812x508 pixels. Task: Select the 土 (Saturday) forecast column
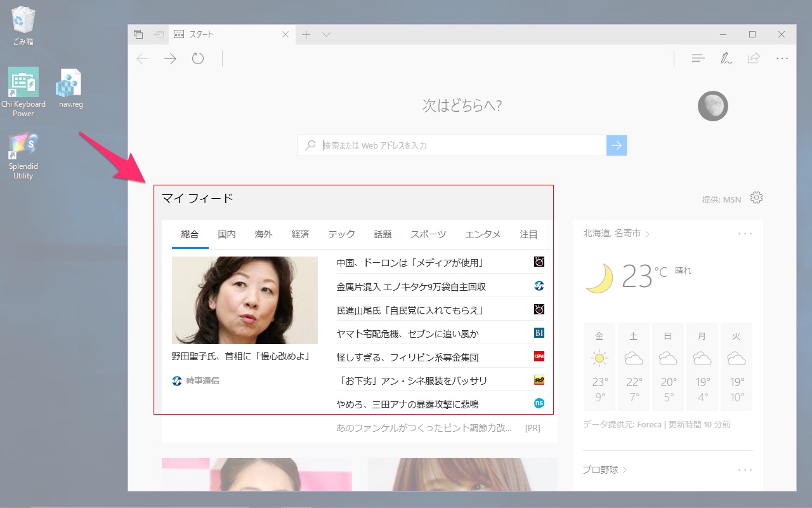(634, 367)
